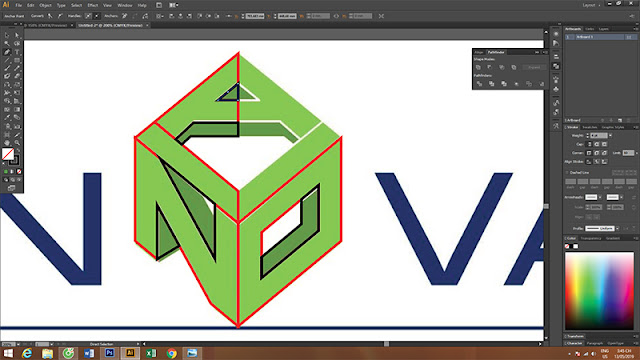The width and height of the screenshot is (640, 360).
Task: Open Google Chrome from the taskbar
Action: tap(171, 353)
